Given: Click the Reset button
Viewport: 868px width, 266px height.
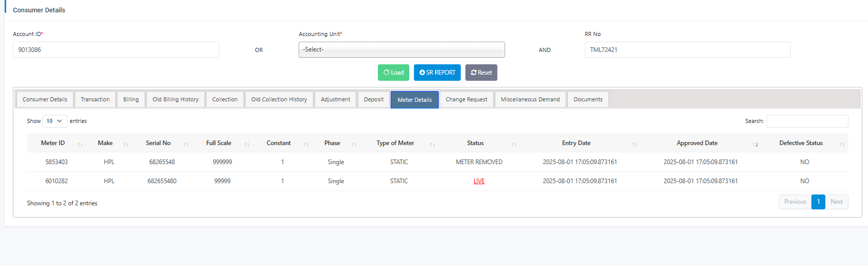Looking at the screenshot, I should pyautogui.click(x=481, y=73).
